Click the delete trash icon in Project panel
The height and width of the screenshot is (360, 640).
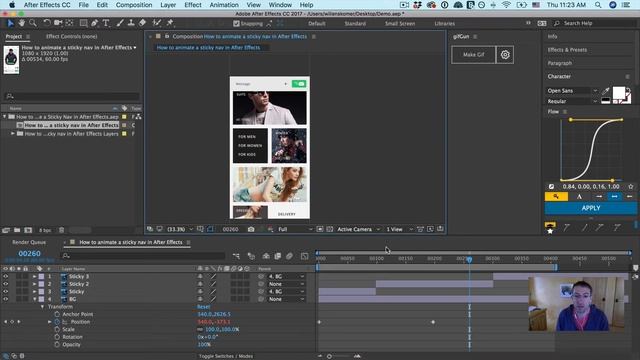[x=61, y=230]
